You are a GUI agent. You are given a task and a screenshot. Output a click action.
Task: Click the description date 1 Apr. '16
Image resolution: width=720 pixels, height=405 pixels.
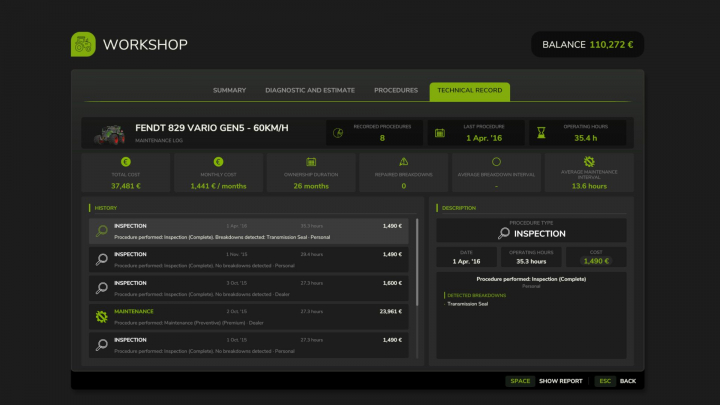[x=467, y=261]
